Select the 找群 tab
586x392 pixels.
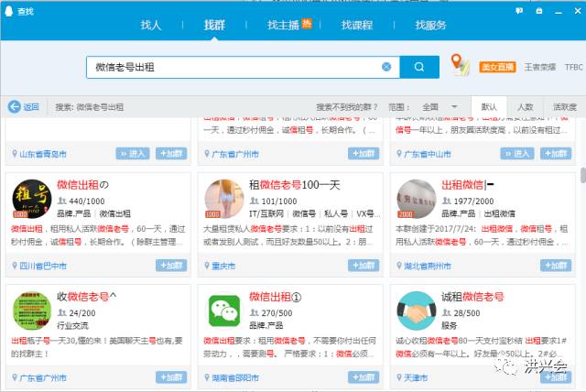click(x=214, y=25)
